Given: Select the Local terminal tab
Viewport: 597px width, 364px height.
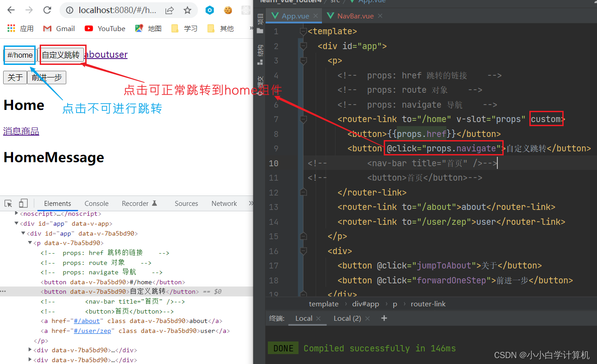Looking at the screenshot, I should 303,318.
